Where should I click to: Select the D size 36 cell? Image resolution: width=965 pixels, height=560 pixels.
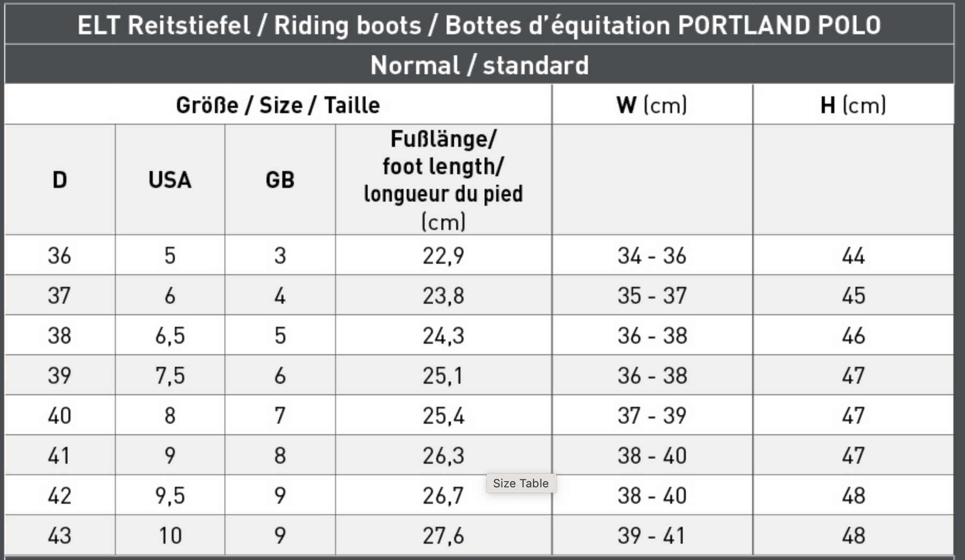click(x=60, y=255)
